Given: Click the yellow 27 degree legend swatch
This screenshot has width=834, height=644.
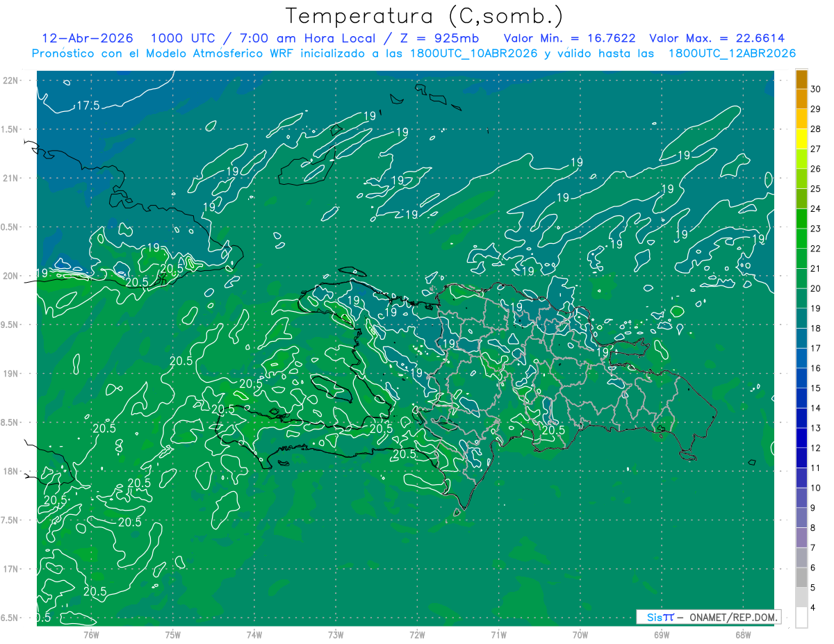Looking at the screenshot, I should 801,139.
